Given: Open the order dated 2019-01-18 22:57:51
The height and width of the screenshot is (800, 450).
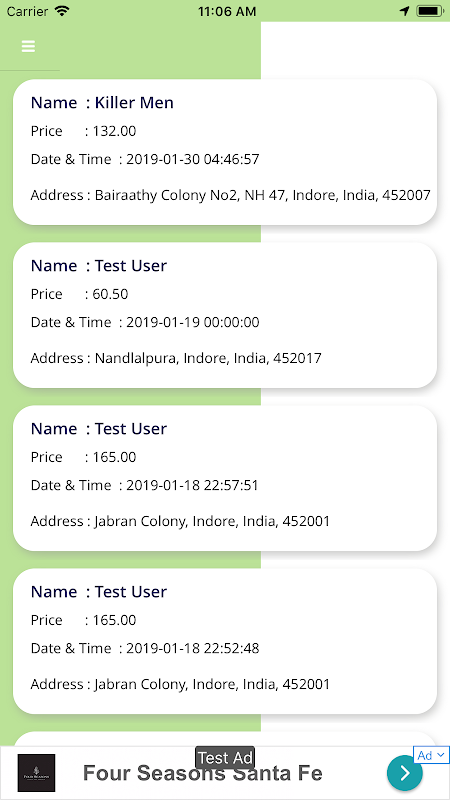Looking at the screenshot, I should 225,478.
